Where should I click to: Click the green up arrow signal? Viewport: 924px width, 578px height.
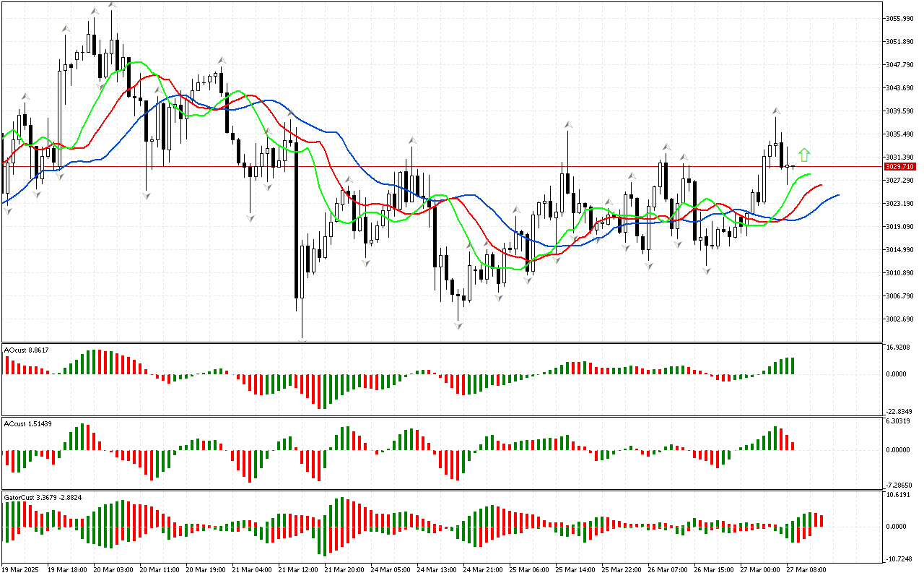[804, 155]
